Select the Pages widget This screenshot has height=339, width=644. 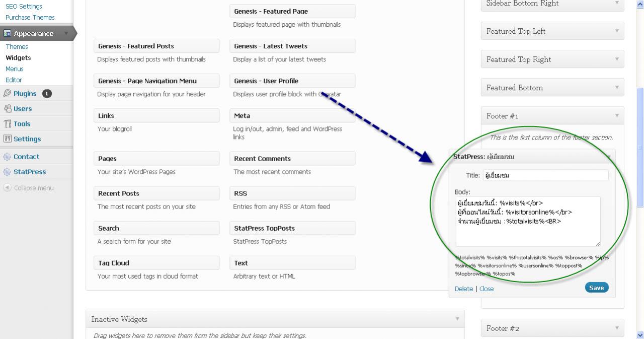156,158
